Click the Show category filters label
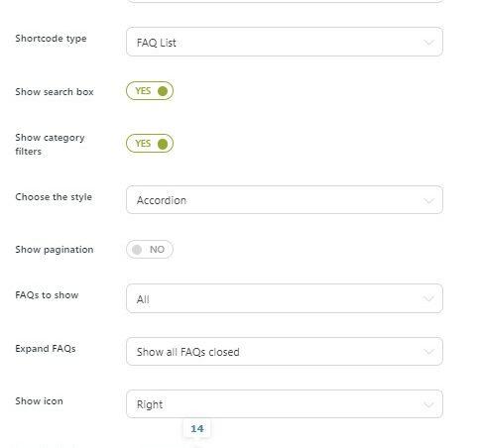The width and height of the screenshot is (478, 448). pyautogui.click(x=50, y=144)
